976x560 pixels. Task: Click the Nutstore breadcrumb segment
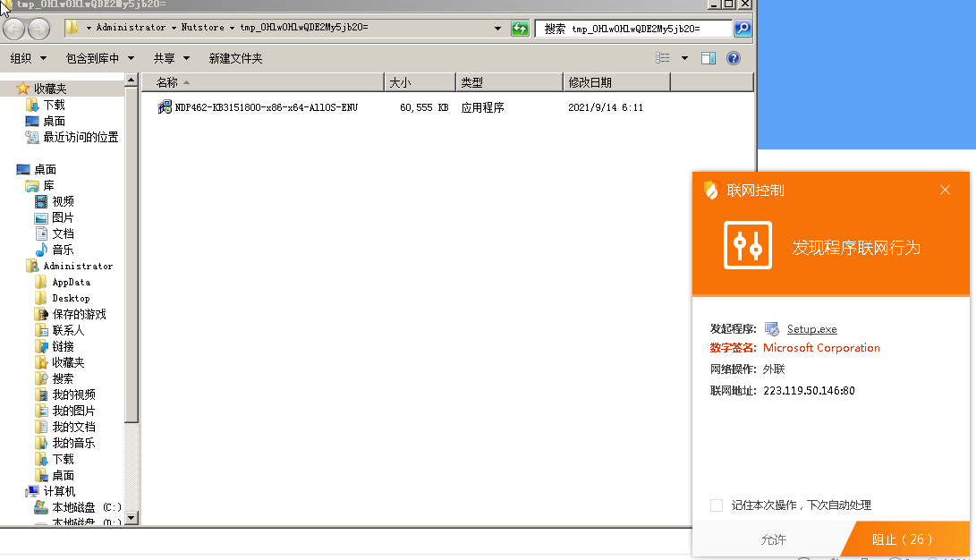203,28
